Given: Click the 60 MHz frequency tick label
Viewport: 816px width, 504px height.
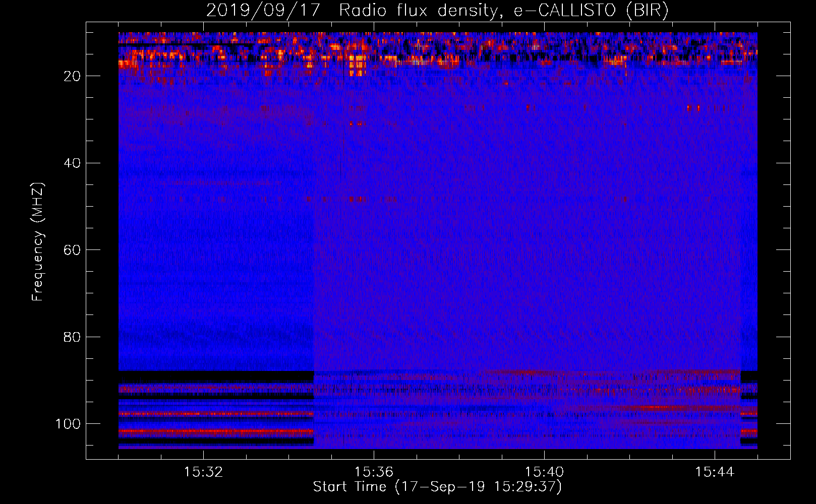Looking at the screenshot, I should coord(73,250).
